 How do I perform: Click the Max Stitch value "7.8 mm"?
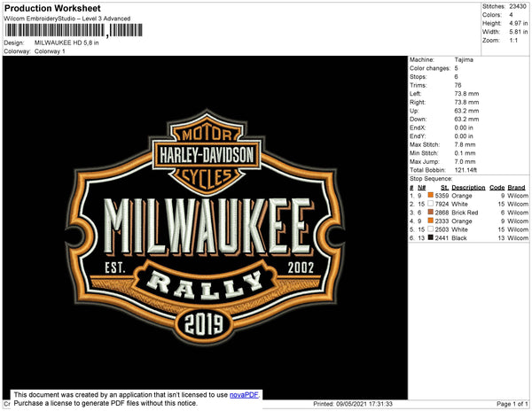(x=465, y=144)
